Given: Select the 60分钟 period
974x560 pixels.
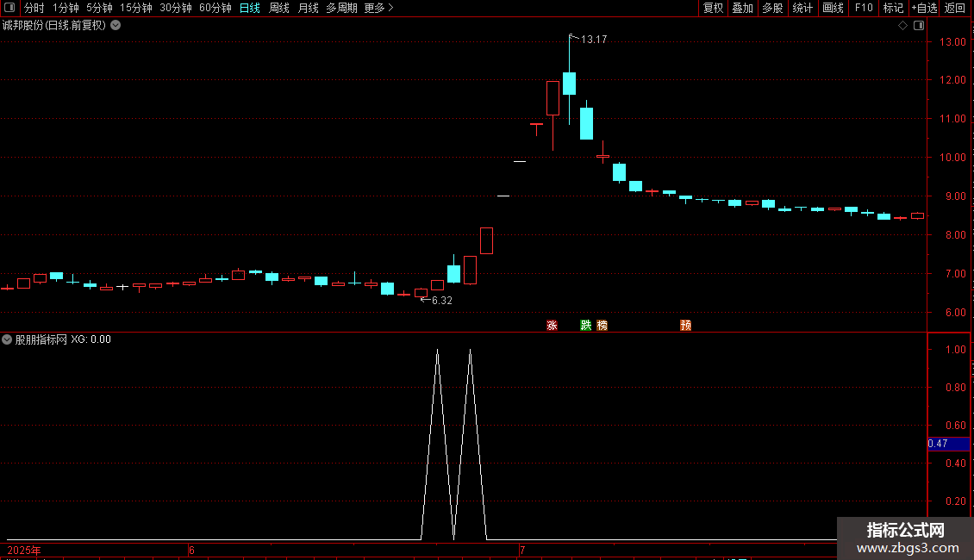Looking at the screenshot, I should click(215, 8).
